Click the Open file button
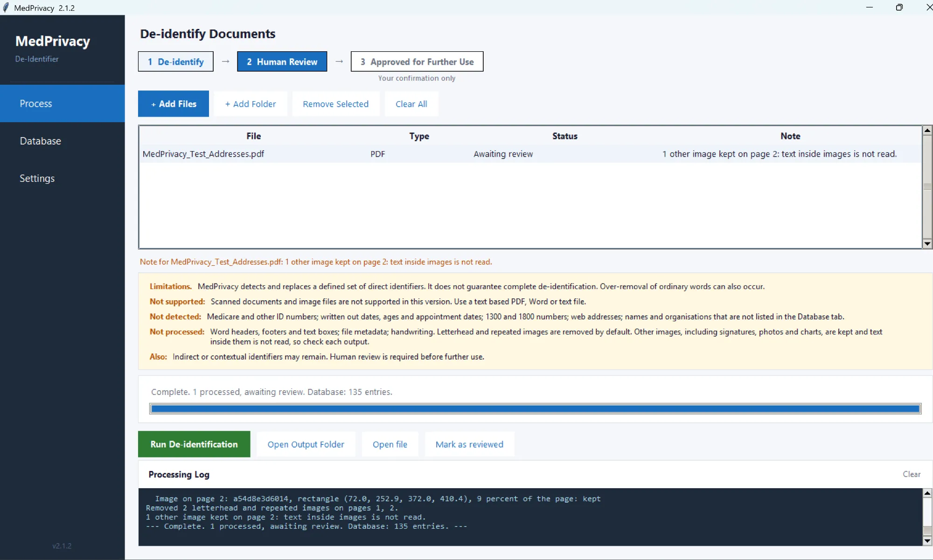Screen dimensions: 933x560 tap(390, 444)
